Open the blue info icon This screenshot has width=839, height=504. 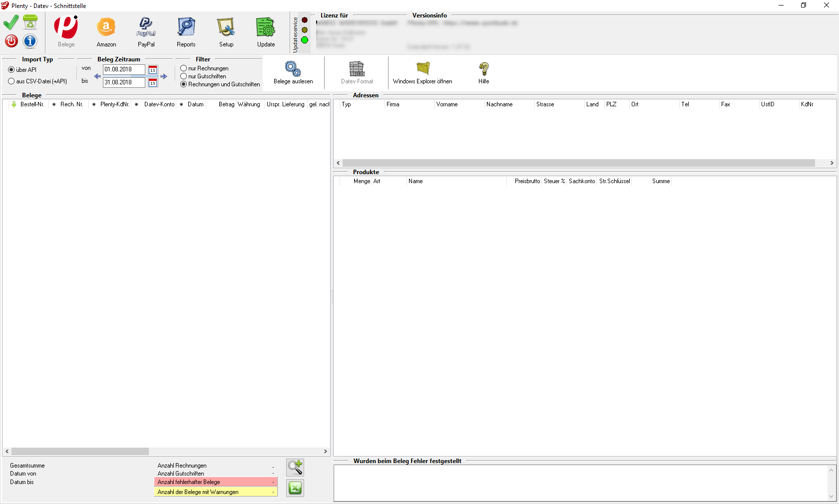(30, 41)
